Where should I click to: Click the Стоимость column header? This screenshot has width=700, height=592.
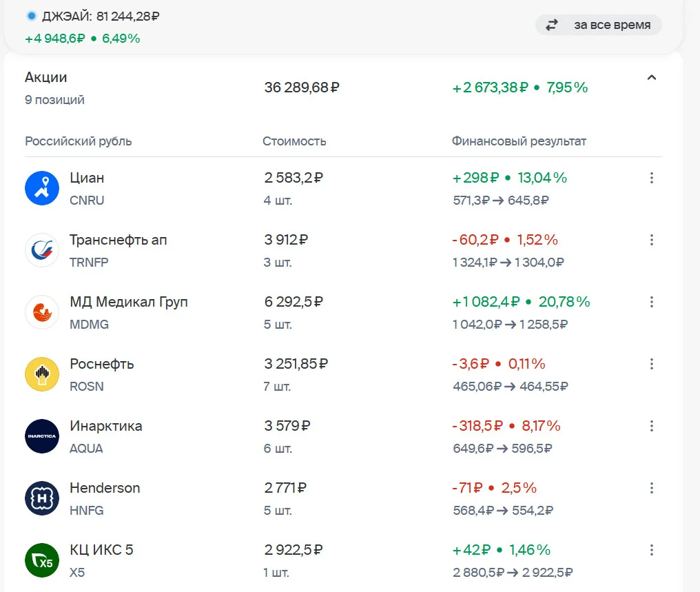click(x=294, y=141)
